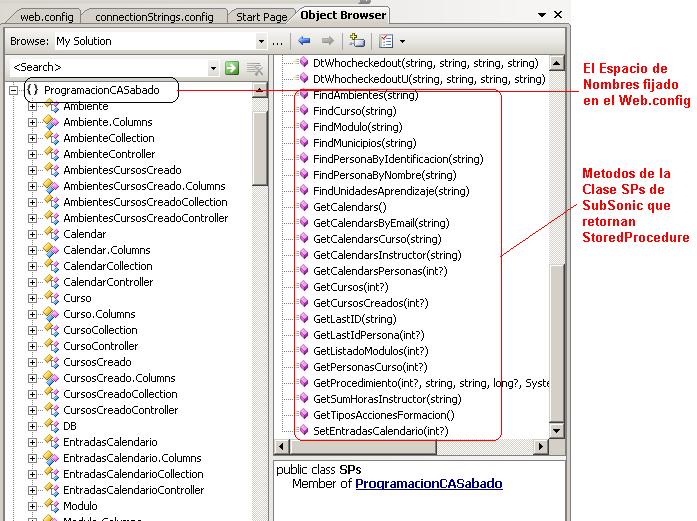697x521 pixels.
Task: Click members pane scroll up arrow
Action: point(557,63)
